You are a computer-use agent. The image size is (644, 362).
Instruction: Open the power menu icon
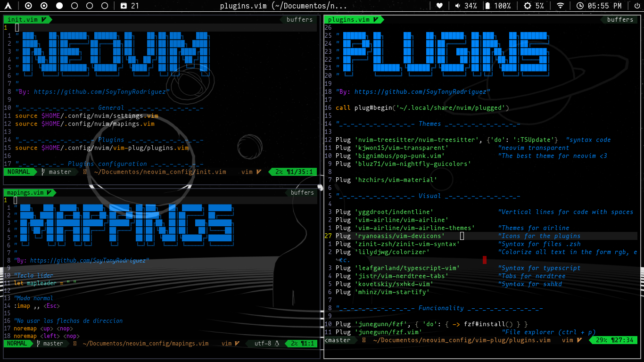[x=637, y=6]
